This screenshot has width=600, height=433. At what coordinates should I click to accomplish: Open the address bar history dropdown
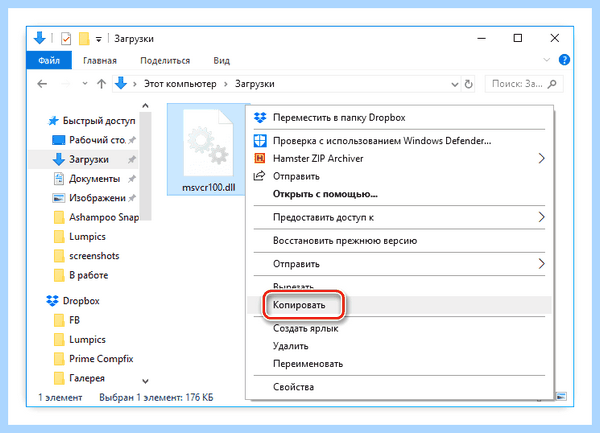[x=455, y=84]
